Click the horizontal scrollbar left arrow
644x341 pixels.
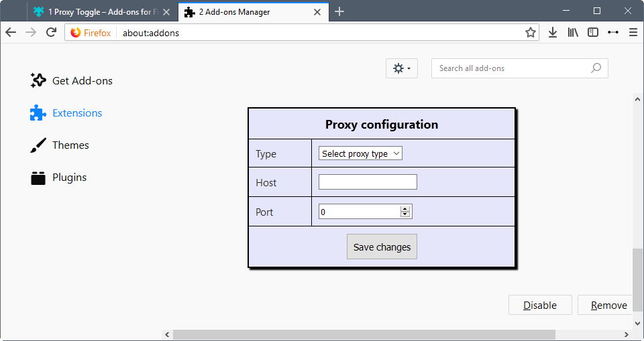pos(167,334)
